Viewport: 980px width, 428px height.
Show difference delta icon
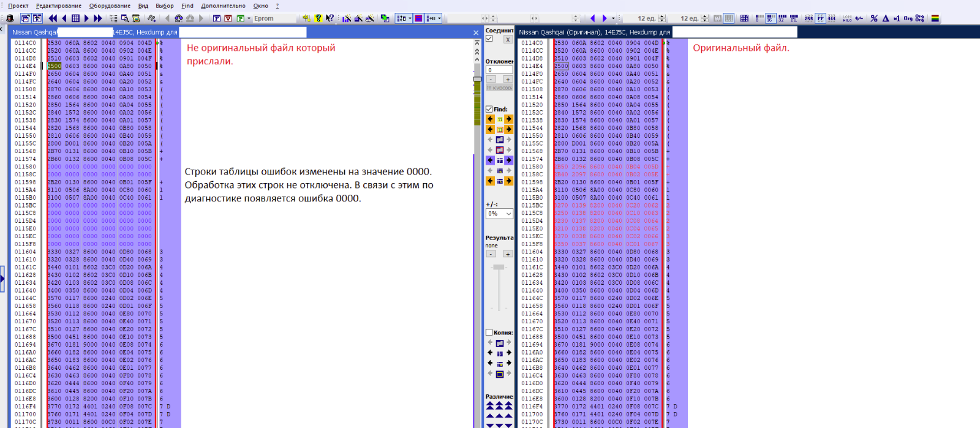[x=886, y=18]
